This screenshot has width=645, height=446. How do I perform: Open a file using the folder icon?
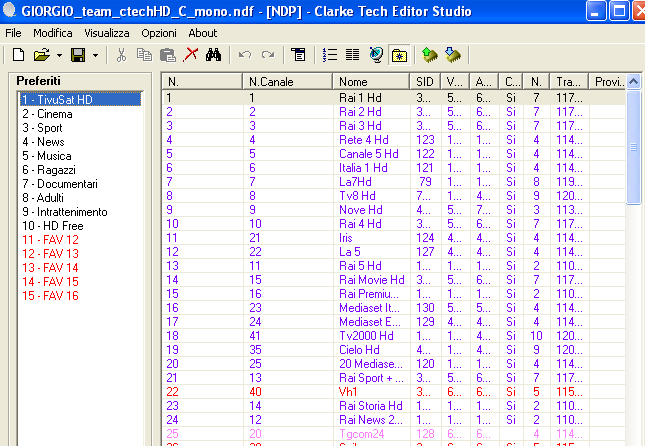pos(42,55)
